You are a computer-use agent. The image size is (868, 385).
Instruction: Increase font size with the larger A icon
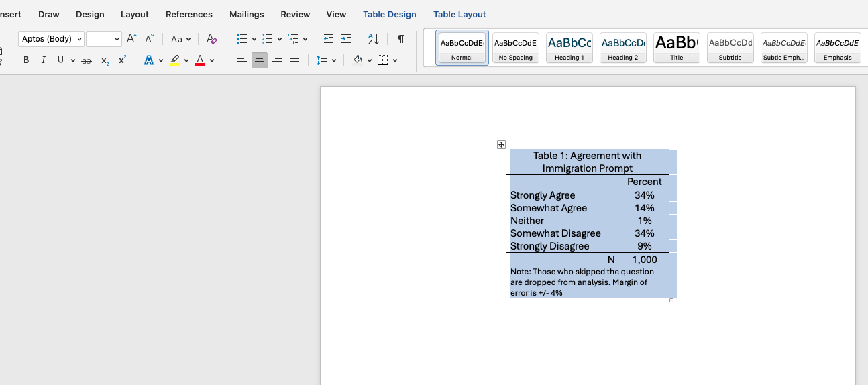coord(132,39)
